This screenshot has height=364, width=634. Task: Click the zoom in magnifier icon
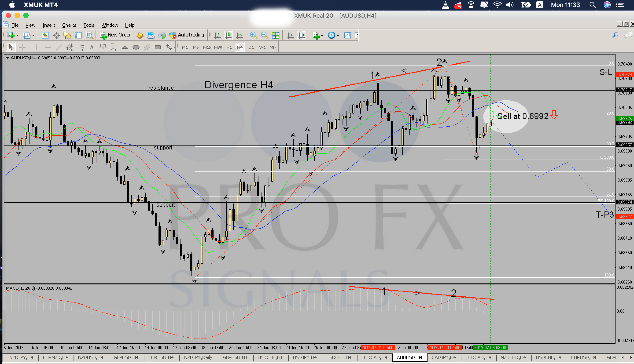[x=253, y=35]
